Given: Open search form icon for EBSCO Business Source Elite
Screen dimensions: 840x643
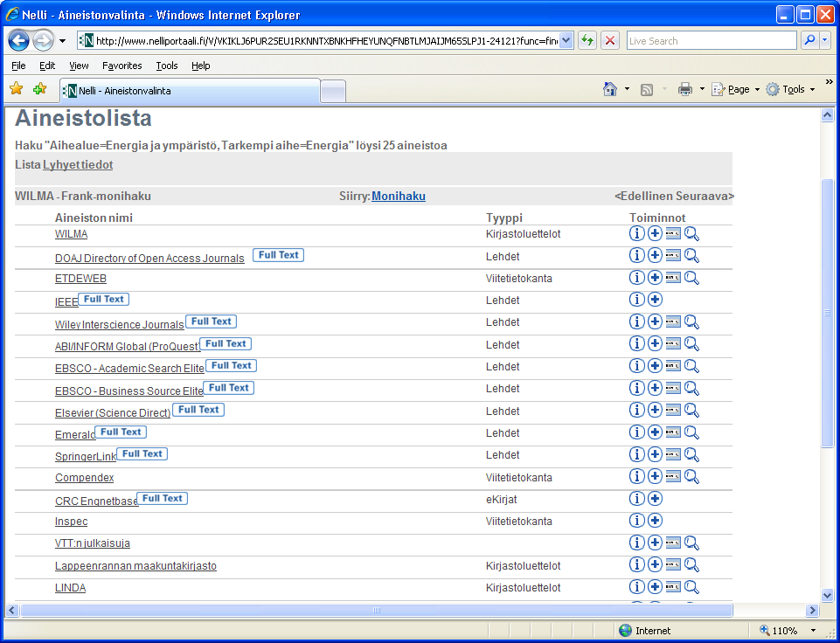Looking at the screenshot, I should click(x=673, y=388).
